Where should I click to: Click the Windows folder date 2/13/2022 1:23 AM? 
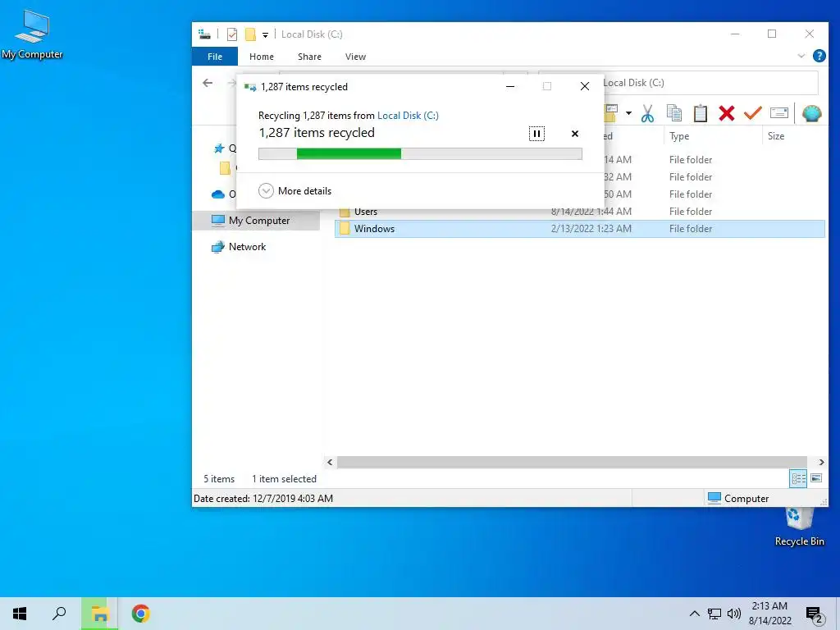click(591, 229)
